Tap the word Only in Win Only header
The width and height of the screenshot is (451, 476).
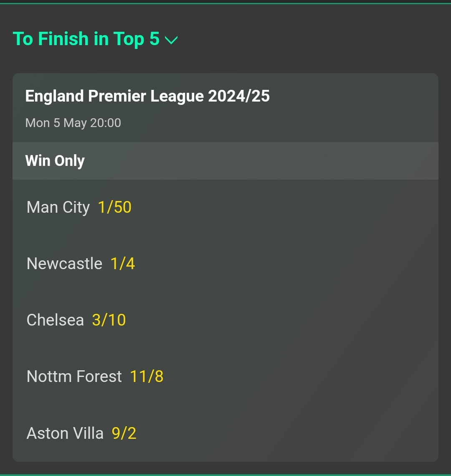click(x=69, y=161)
